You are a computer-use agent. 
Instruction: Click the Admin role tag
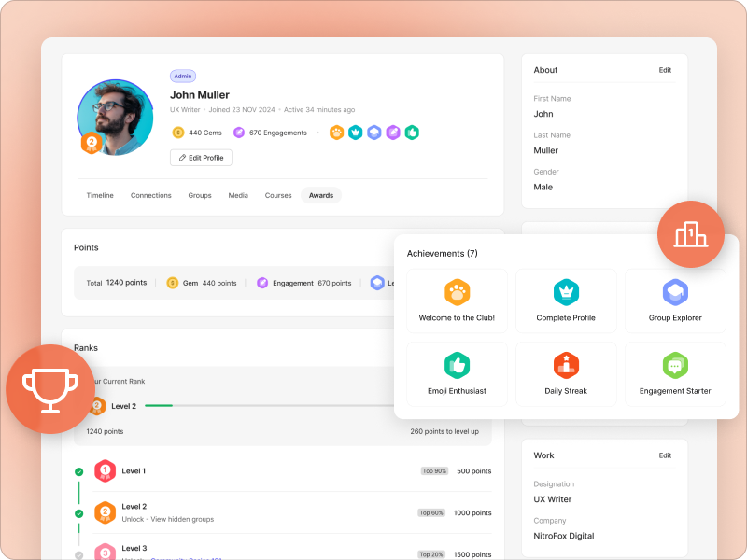point(183,77)
